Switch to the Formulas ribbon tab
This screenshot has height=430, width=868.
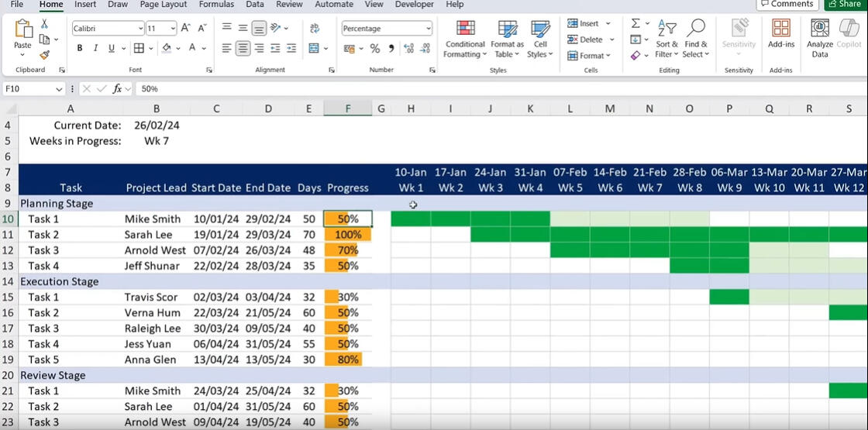[x=216, y=5]
